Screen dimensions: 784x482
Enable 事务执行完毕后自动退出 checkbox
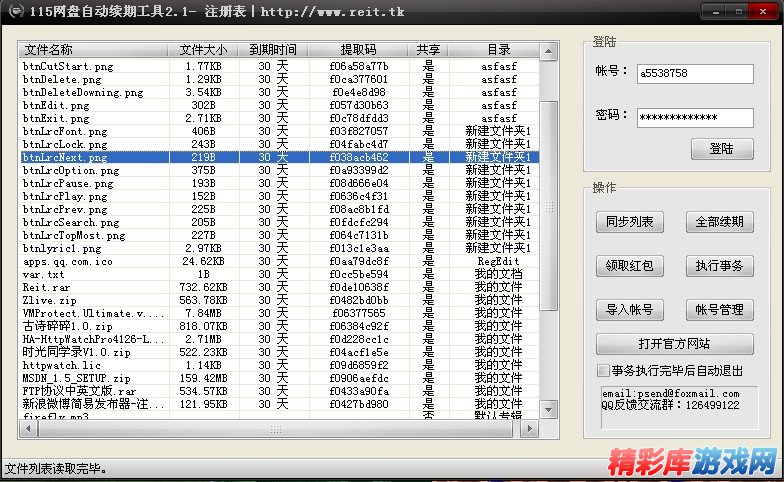(x=603, y=371)
